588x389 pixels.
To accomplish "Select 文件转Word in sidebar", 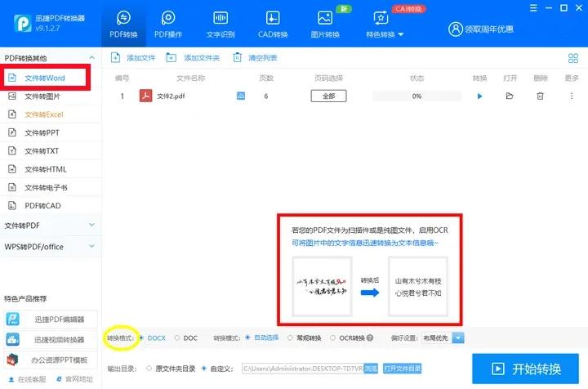I will tap(45, 78).
